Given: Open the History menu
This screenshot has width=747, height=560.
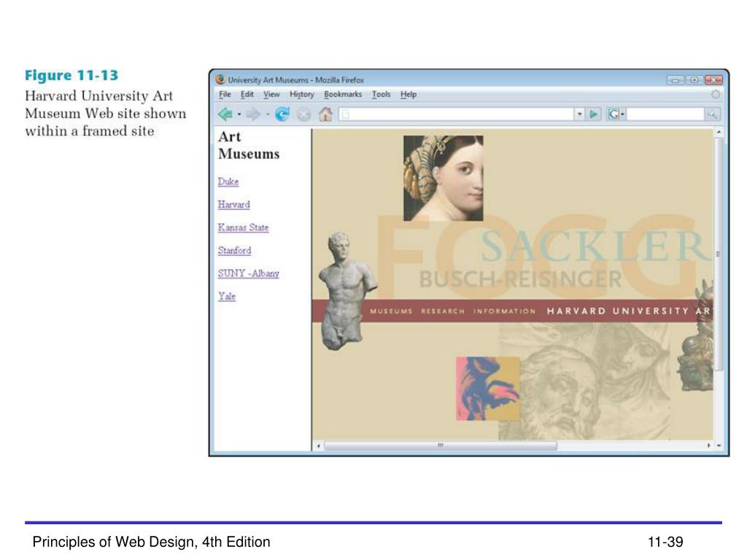Looking at the screenshot, I should pos(302,94).
